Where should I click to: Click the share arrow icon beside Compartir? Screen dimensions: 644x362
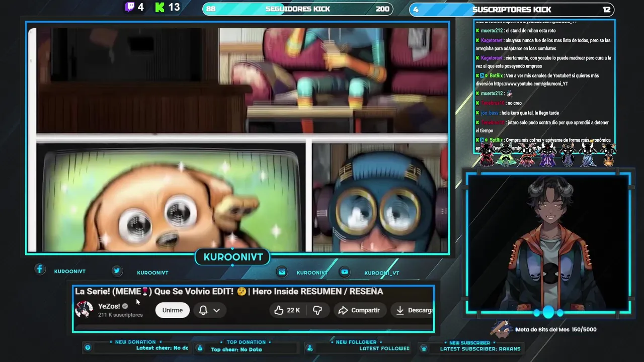(x=343, y=310)
